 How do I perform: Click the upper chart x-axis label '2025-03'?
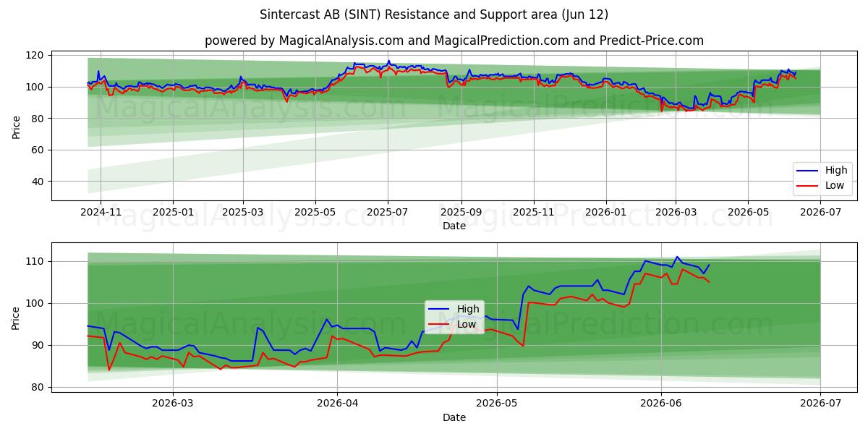coord(243,212)
